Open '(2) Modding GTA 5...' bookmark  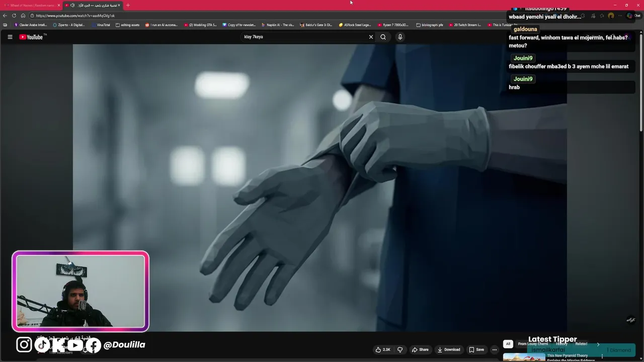pyautogui.click(x=200, y=25)
